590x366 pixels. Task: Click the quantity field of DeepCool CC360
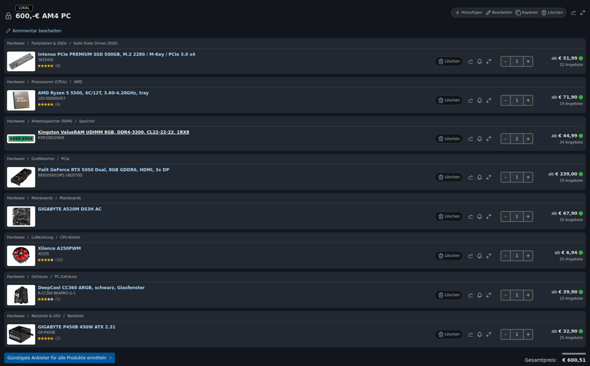517,295
